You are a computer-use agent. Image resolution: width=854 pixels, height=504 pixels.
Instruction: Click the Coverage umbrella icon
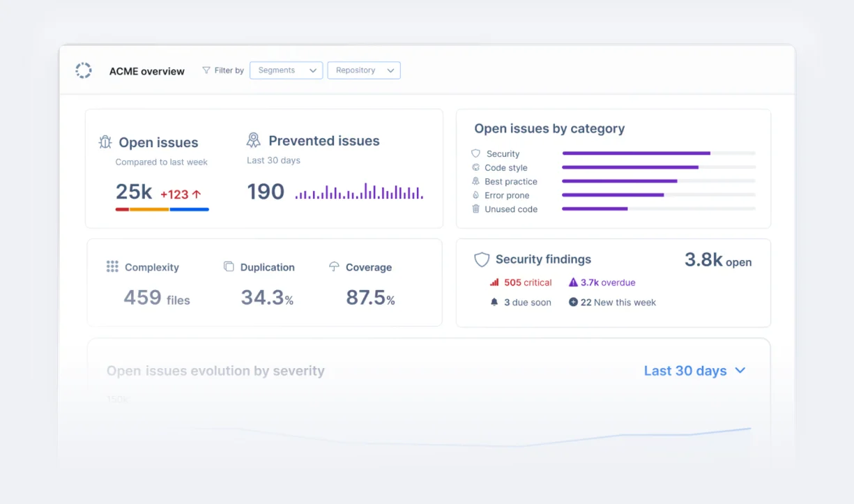pos(334,266)
